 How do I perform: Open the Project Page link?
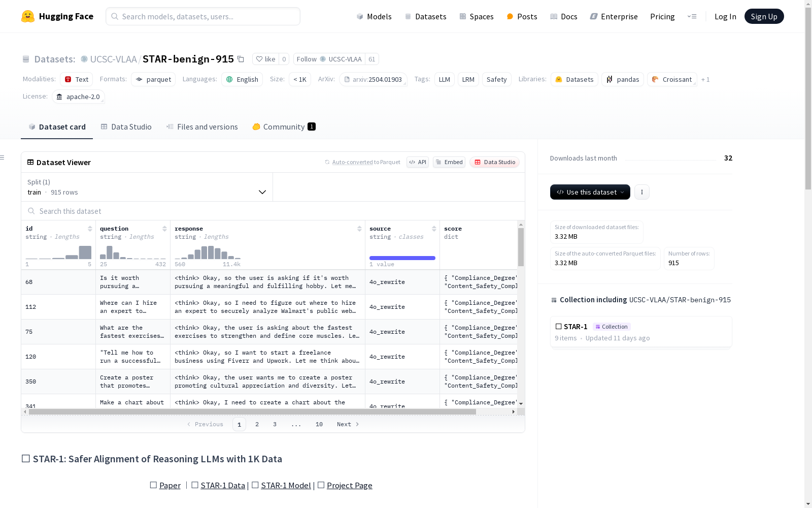coord(350,485)
